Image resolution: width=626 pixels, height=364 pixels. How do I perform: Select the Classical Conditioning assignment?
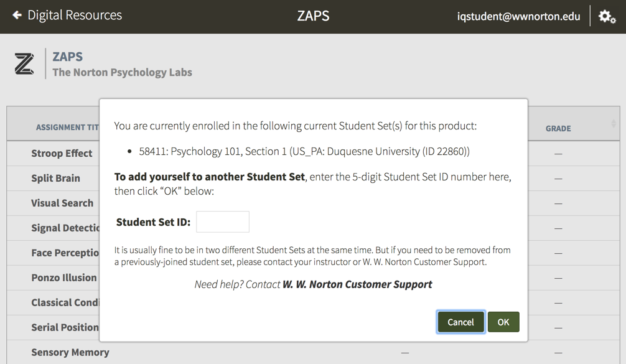(x=65, y=302)
